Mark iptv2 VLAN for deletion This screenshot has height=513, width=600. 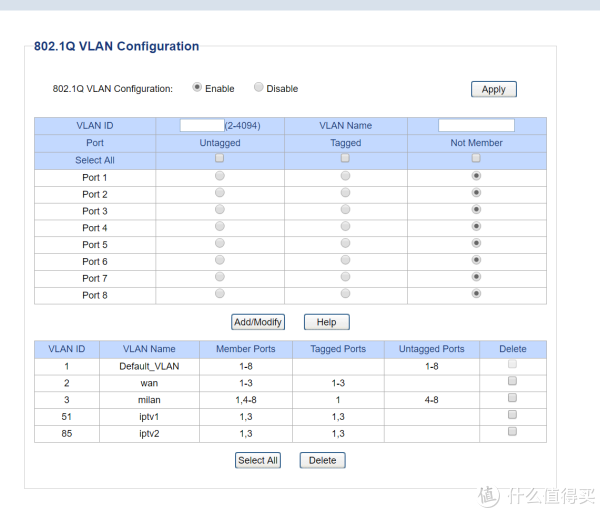(512, 432)
